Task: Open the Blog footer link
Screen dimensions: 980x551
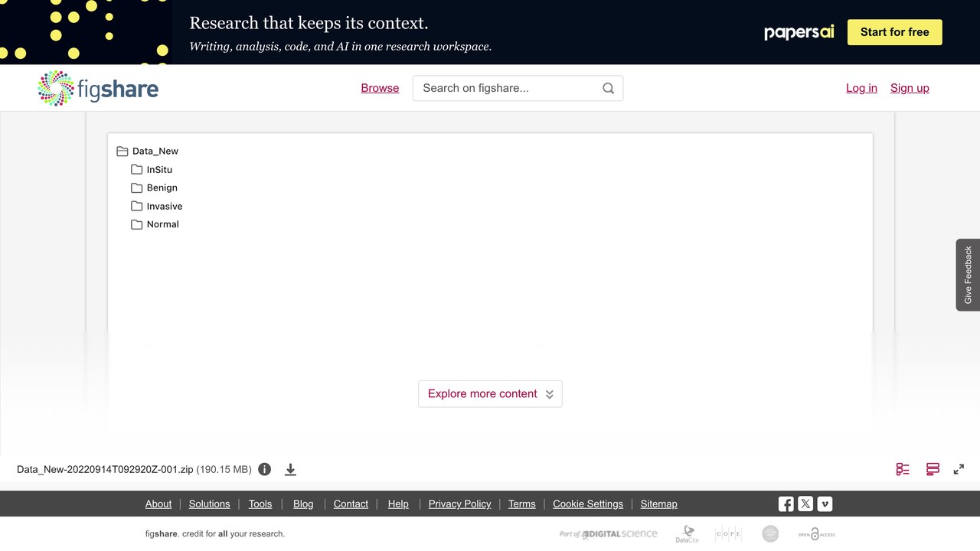Action: (303, 504)
